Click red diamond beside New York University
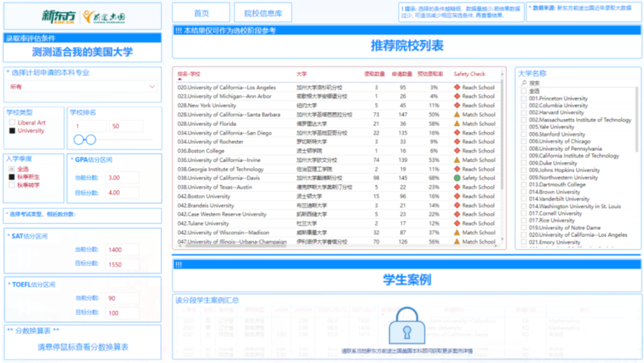 coord(457,106)
